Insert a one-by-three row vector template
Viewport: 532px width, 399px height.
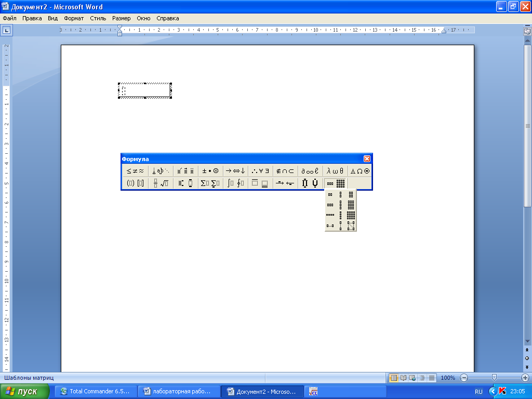[x=330, y=205]
